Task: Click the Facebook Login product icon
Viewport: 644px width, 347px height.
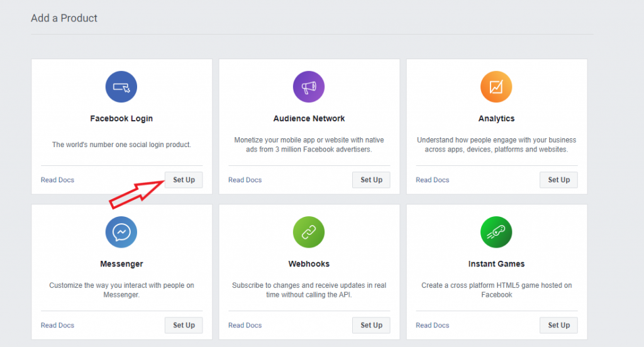Action: pyautogui.click(x=121, y=87)
